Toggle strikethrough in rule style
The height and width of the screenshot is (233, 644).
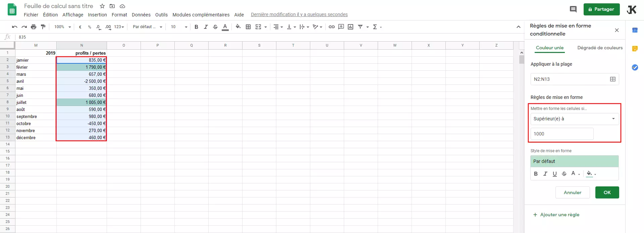564,174
